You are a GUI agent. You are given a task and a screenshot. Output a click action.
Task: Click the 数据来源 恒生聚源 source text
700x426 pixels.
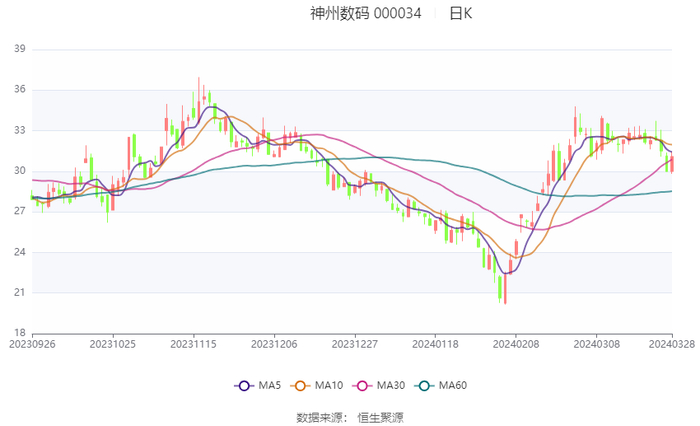coord(350,418)
